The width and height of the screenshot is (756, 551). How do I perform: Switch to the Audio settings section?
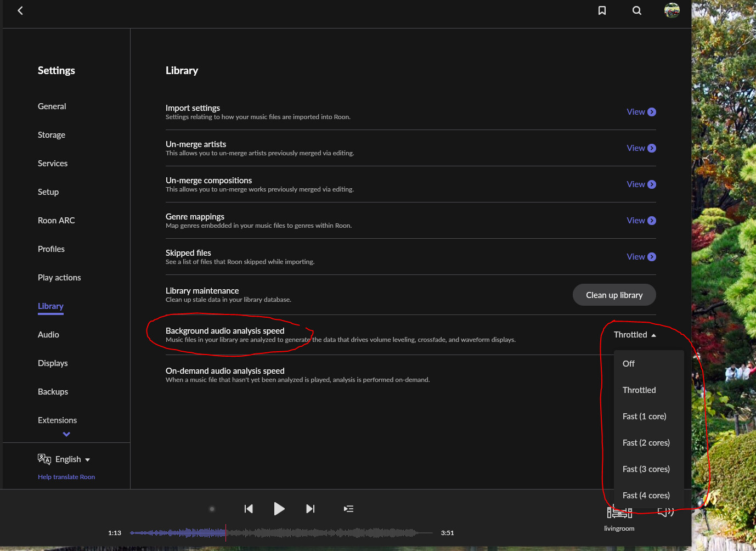point(48,334)
